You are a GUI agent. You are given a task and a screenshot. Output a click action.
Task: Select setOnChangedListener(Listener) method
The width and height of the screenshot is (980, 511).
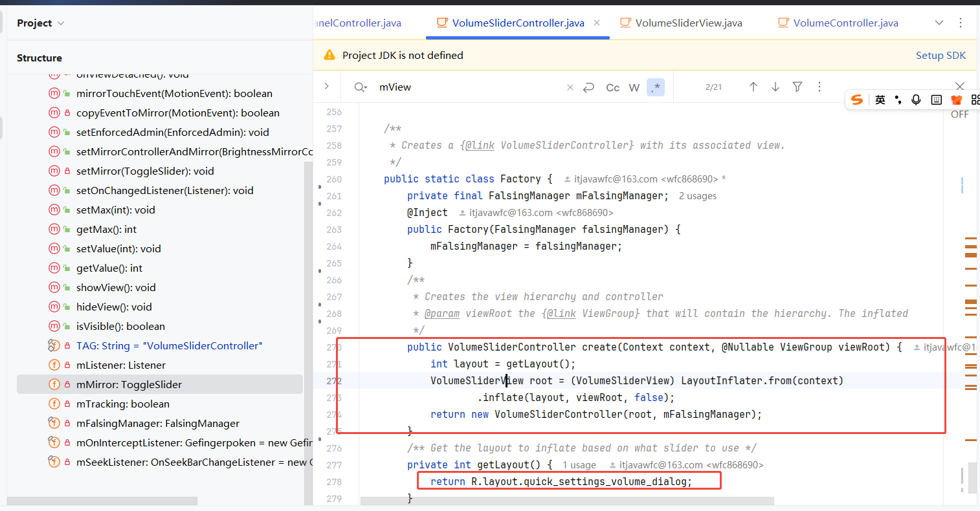pos(165,191)
